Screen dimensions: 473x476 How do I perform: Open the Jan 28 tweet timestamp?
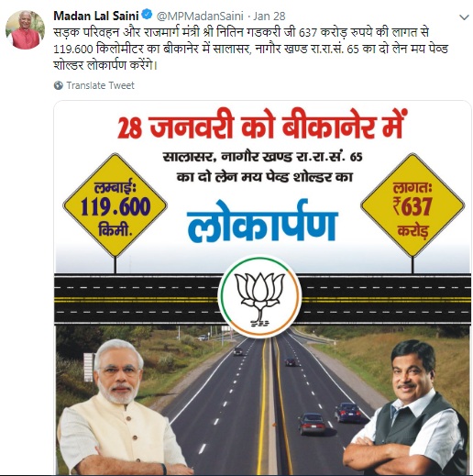(269, 16)
